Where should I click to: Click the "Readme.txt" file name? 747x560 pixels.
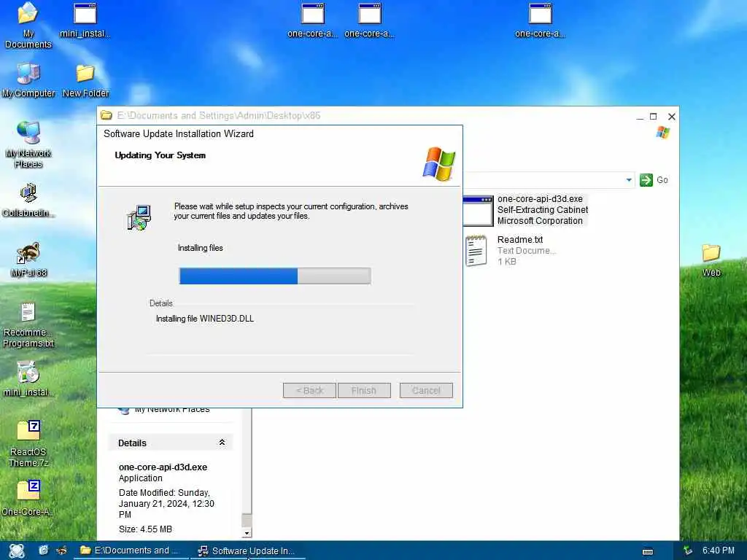pyautogui.click(x=519, y=239)
